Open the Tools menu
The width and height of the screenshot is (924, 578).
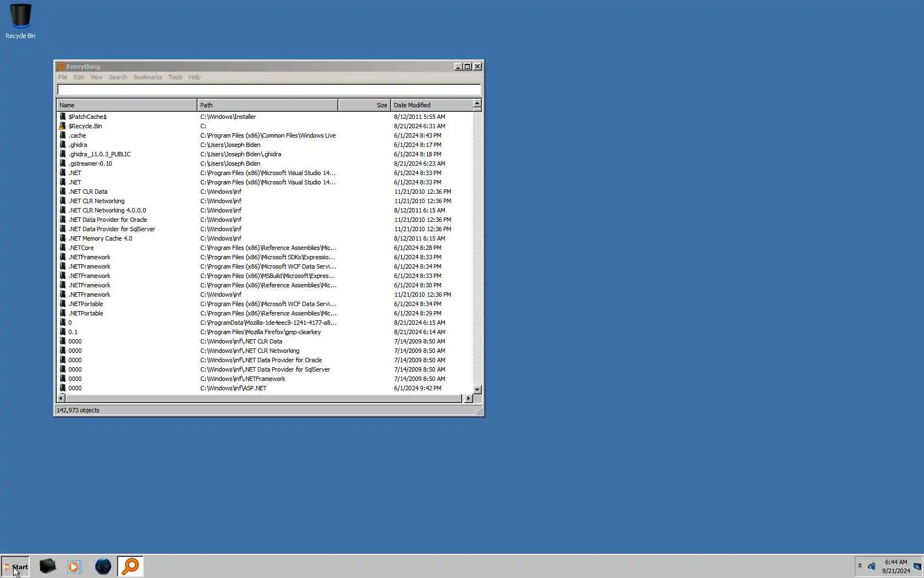point(175,77)
